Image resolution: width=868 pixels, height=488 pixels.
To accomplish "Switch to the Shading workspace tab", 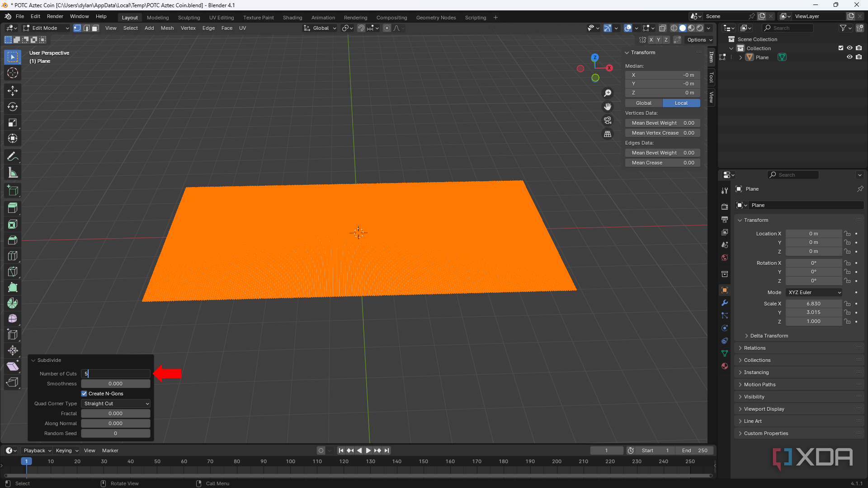I will click(292, 17).
